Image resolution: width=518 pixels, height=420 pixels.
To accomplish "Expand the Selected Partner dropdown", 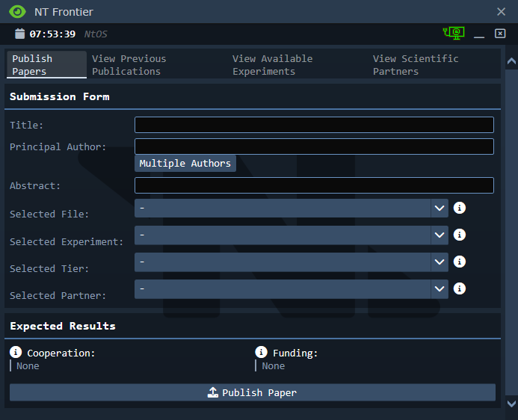I will (x=291, y=288).
